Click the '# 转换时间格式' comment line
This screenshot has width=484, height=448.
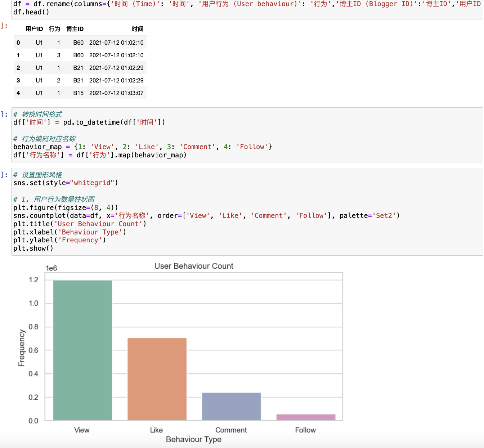(38, 115)
